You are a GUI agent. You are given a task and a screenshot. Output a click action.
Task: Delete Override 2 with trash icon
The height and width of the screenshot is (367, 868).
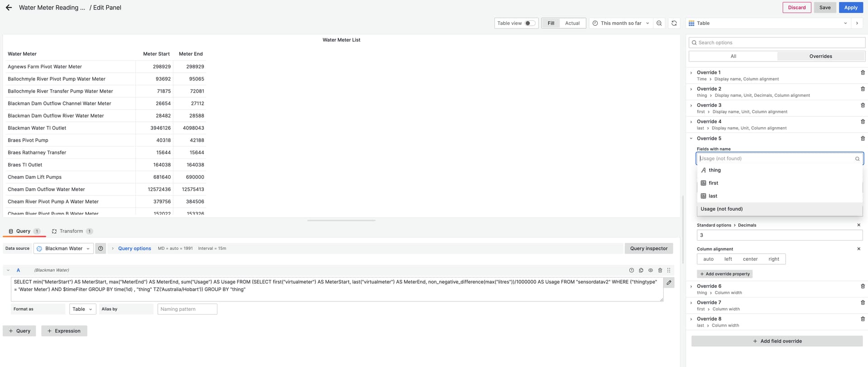pos(863,89)
